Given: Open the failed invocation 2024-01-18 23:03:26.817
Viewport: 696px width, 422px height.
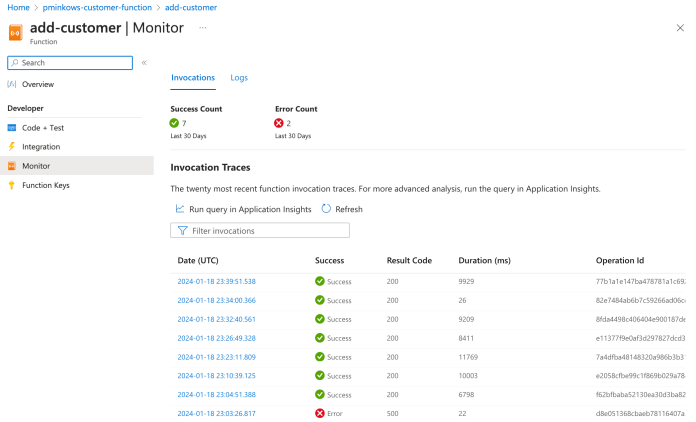Looking at the screenshot, I should [217, 413].
